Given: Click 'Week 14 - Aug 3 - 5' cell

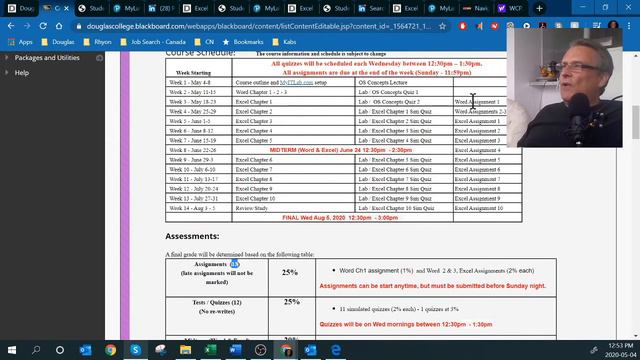Looking at the screenshot, I should pyautogui.click(x=198, y=208).
